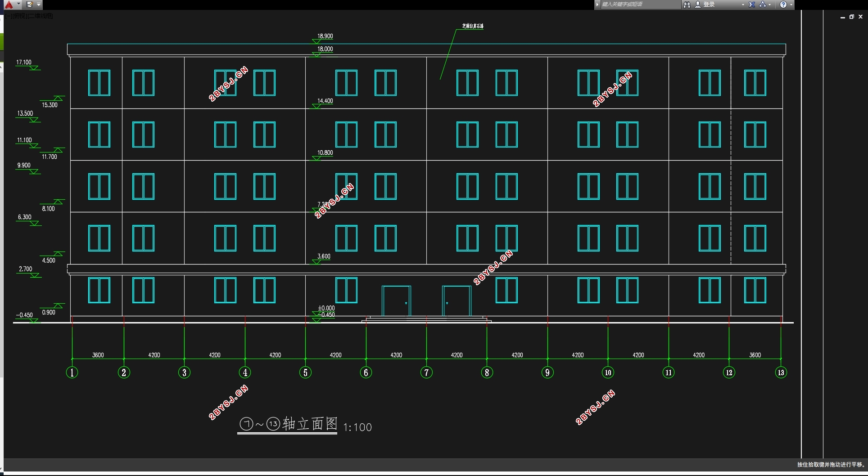Image resolution: width=868 pixels, height=476 pixels.
Task: Click the Save As quick access icon
Action: [x=30, y=4]
